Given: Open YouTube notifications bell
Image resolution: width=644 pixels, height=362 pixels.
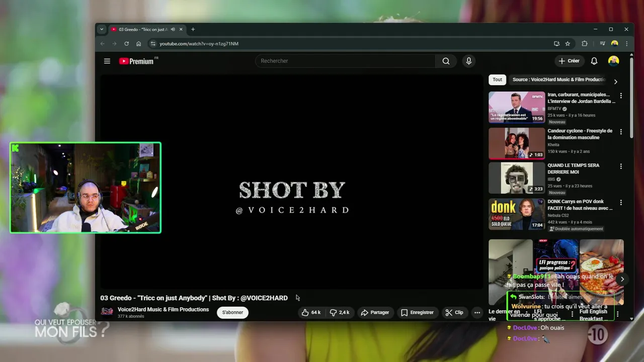Looking at the screenshot, I should coord(594,61).
